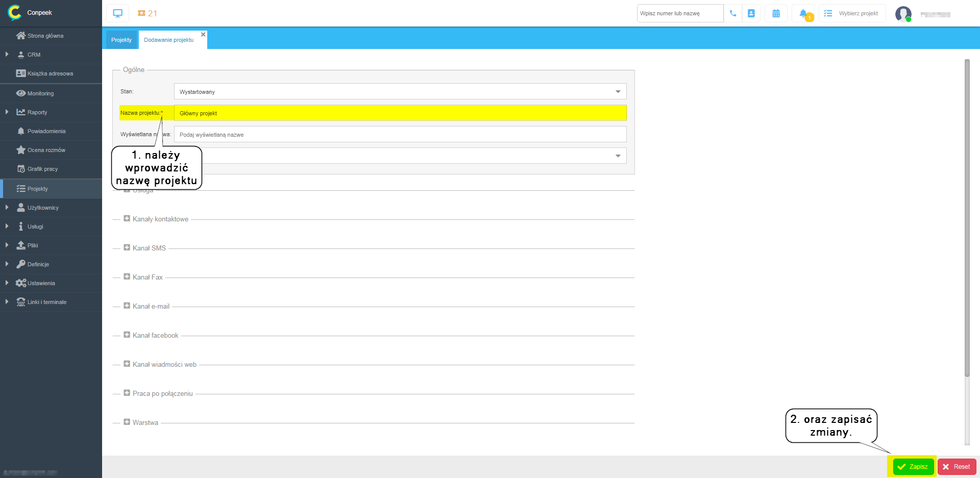
Task: Click the Wyświetlana nazwa input field
Action: pos(400,135)
